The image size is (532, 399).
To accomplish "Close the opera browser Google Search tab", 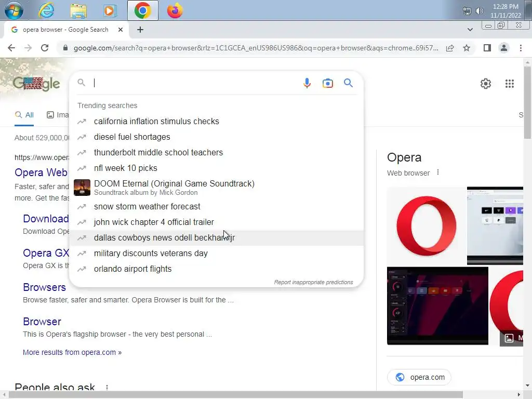I will tap(121, 30).
